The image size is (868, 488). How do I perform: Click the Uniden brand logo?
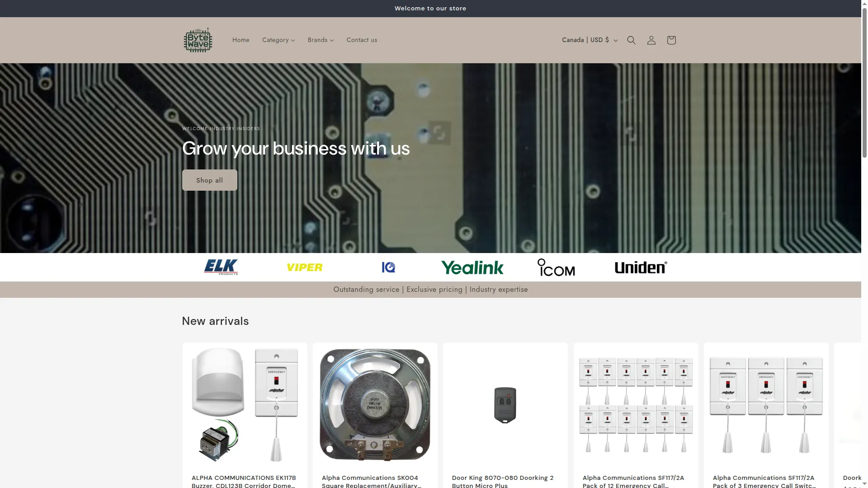click(x=641, y=267)
